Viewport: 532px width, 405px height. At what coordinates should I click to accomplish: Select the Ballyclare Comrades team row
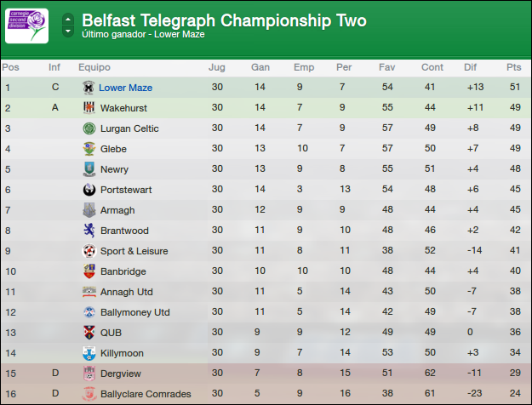coord(266,393)
